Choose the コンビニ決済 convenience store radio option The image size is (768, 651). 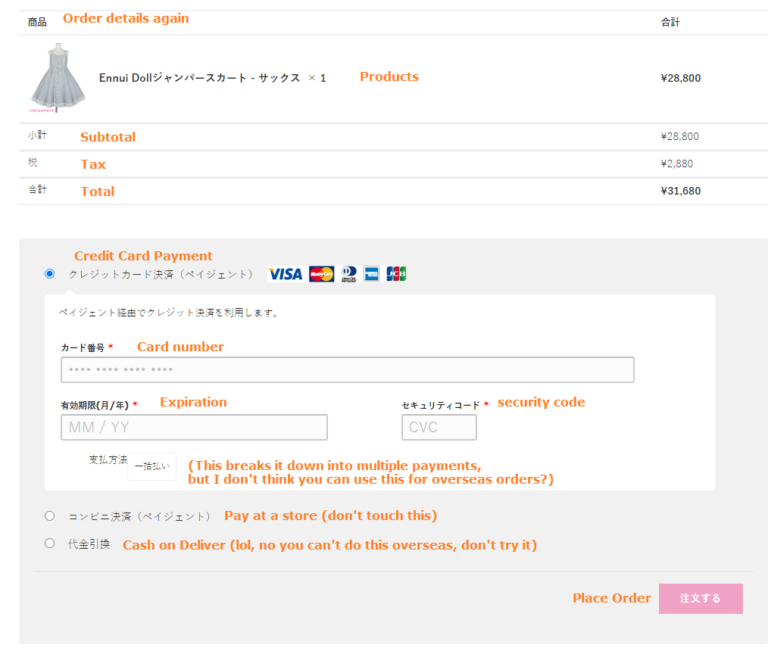point(50,516)
